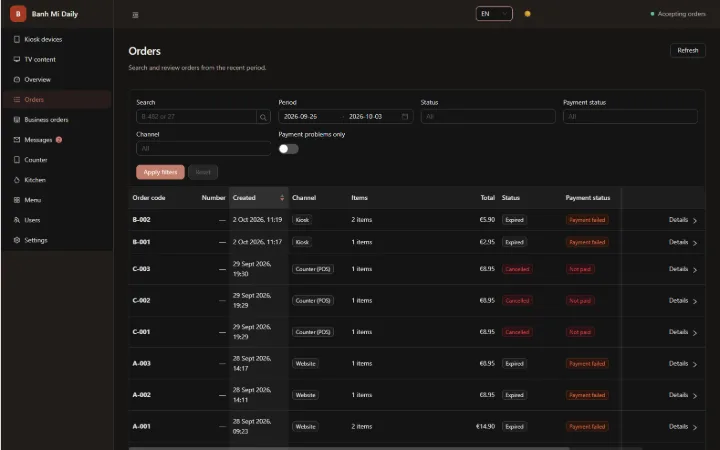The image size is (720, 450).
Task: Click the arrow icon for order A-001
Action: pos(695,428)
